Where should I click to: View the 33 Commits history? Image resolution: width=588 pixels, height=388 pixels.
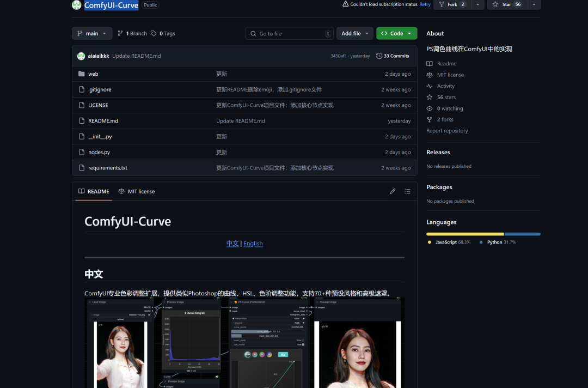coord(393,56)
